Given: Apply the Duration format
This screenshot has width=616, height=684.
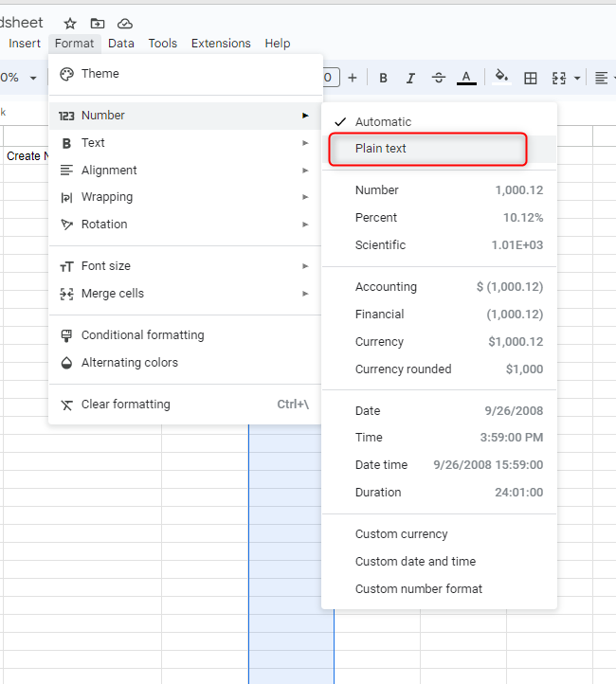Looking at the screenshot, I should [x=440, y=493].
